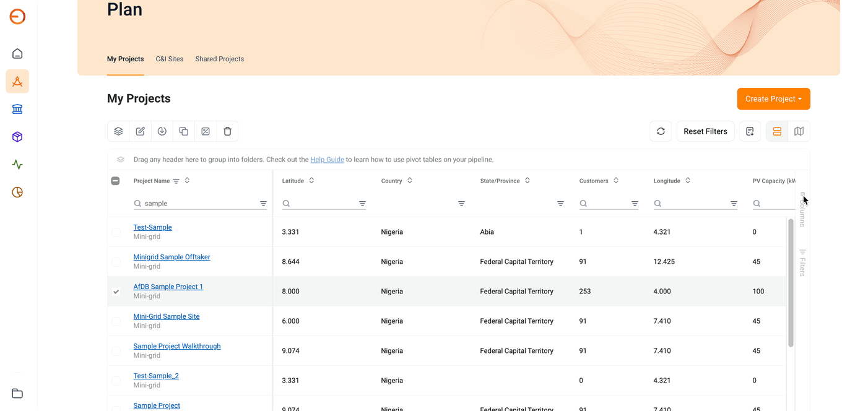The width and height of the screenshot is (868, 411).
Task: Open the purple cube sidebar icon
Action: (17, 137)
